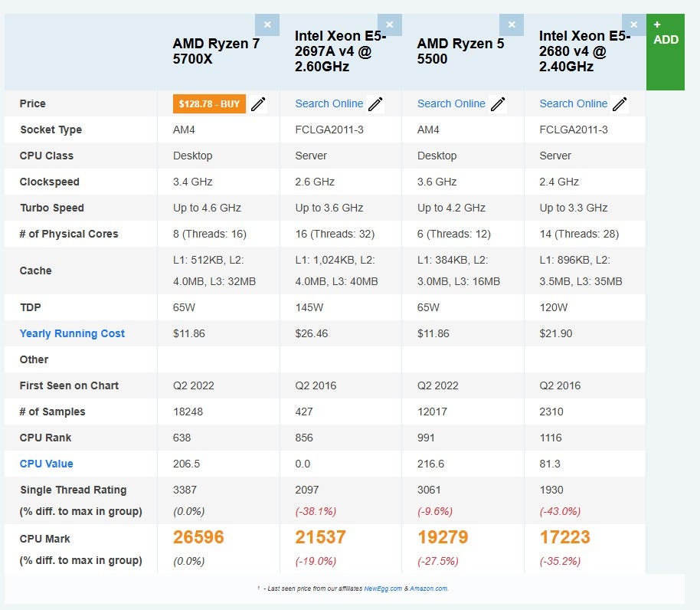Edit price for AMD Ryzen 5 5500
Viewport: 700px width, 610px height.
pyautogui.click(x=498, y=104)
